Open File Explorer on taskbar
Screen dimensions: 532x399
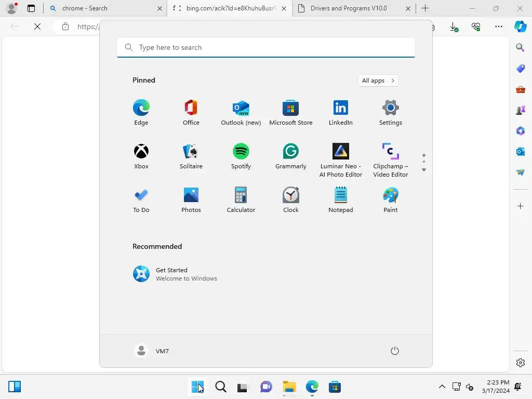289,387
